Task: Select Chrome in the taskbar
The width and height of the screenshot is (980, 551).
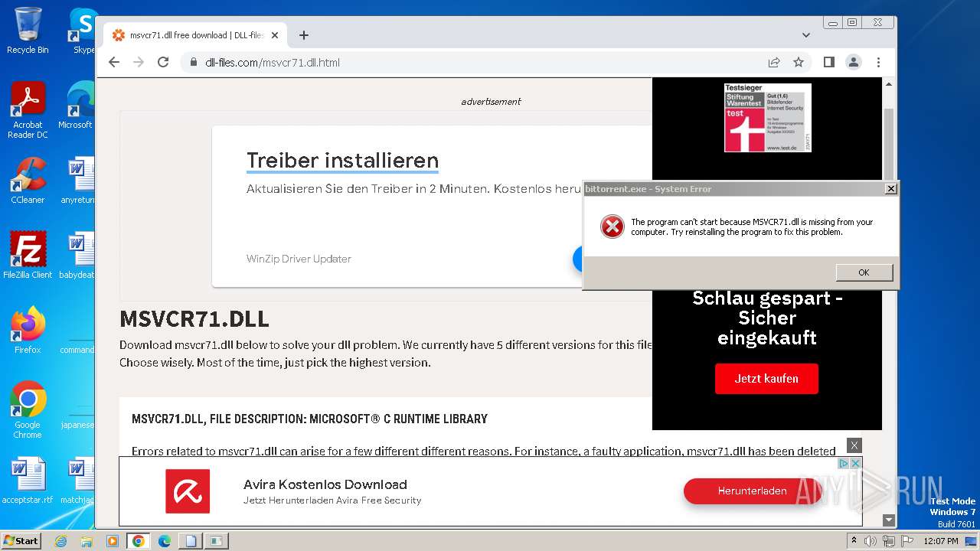Action: pos(138,541)
